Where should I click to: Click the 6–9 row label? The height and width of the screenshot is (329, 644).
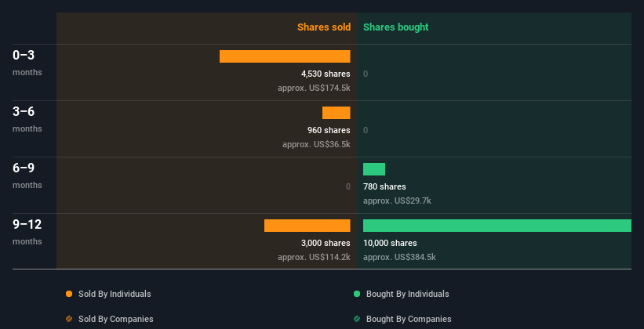point(24,168)
